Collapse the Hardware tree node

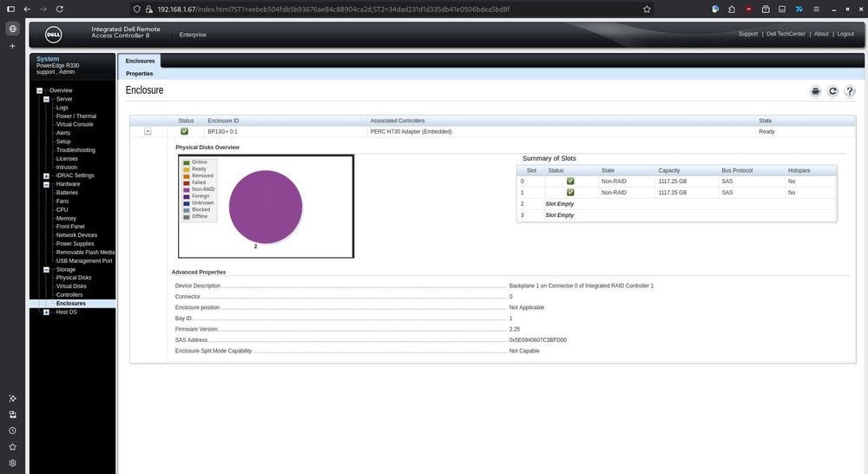point(47,184)
